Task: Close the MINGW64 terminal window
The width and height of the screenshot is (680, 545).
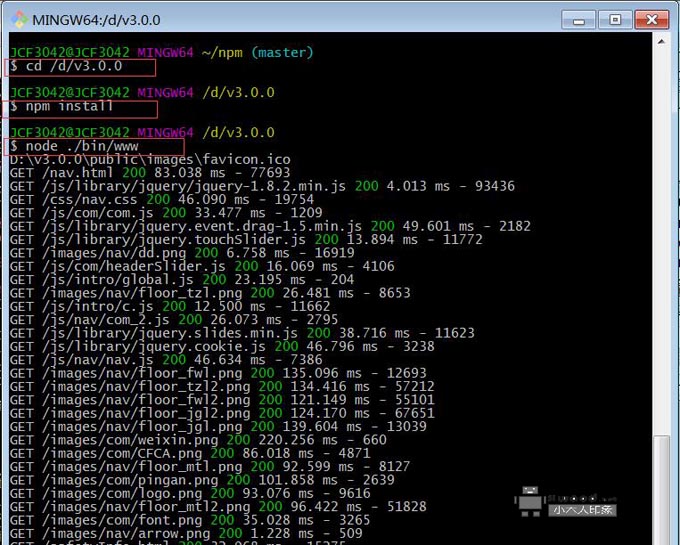Action: click(x=652, y=20)
